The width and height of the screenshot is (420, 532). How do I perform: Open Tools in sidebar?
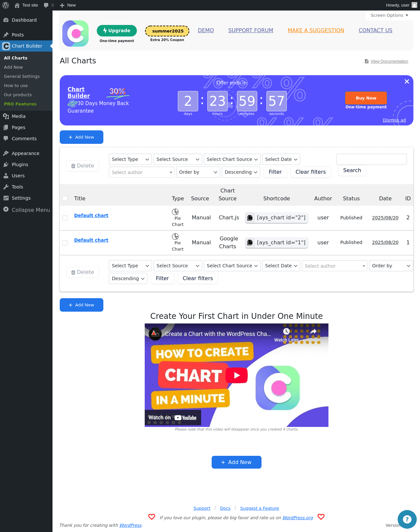tap(26, 187)
